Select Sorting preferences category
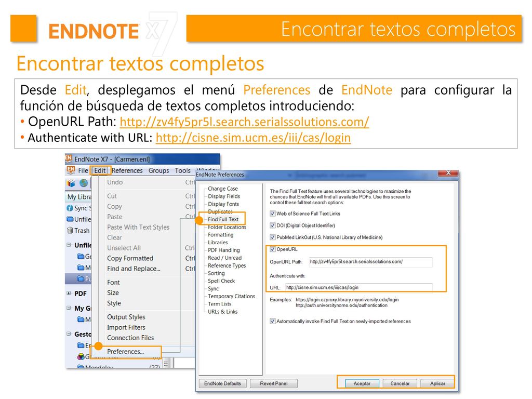This screenshot has width=532, height=399. point(216,273)
